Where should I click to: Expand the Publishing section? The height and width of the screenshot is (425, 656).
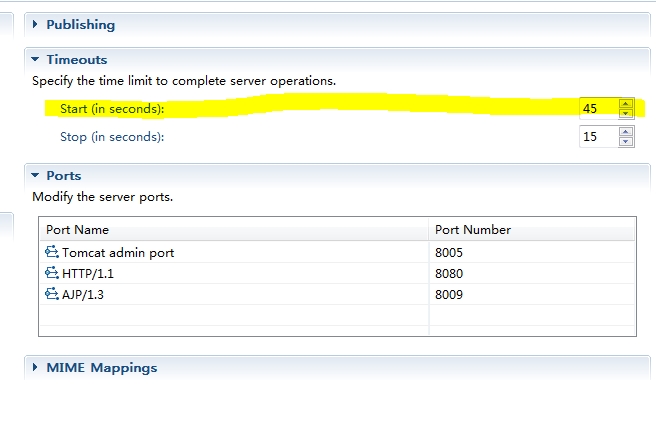[35, 24]
